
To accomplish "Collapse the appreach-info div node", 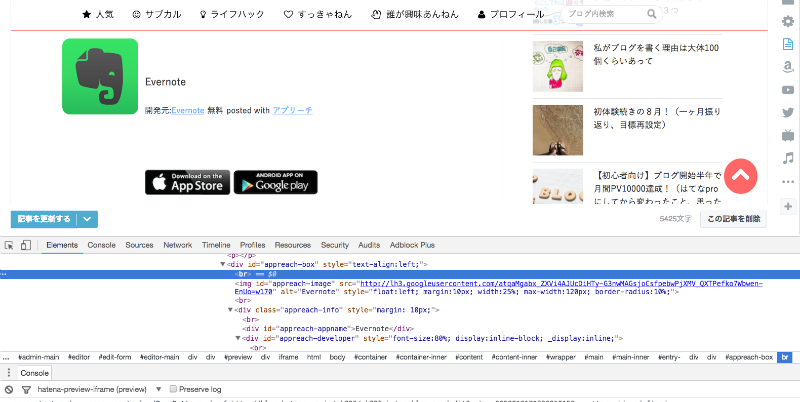I will 230,310.
